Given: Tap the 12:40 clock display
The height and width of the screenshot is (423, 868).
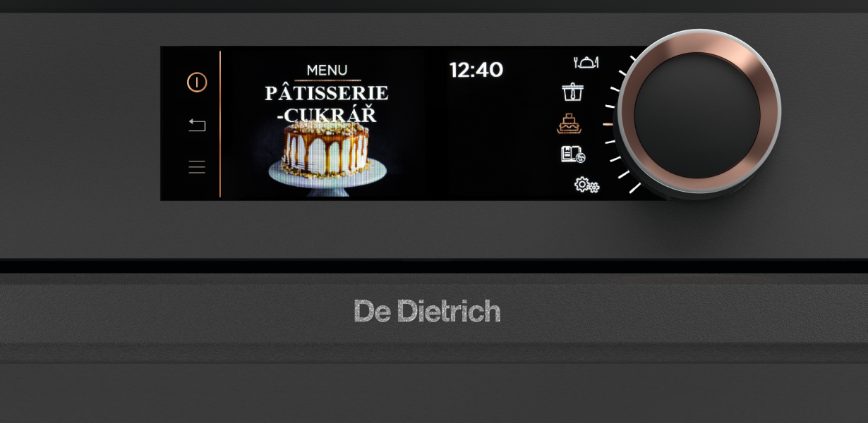Looking at the screenshot, I should tap(476, 69).
